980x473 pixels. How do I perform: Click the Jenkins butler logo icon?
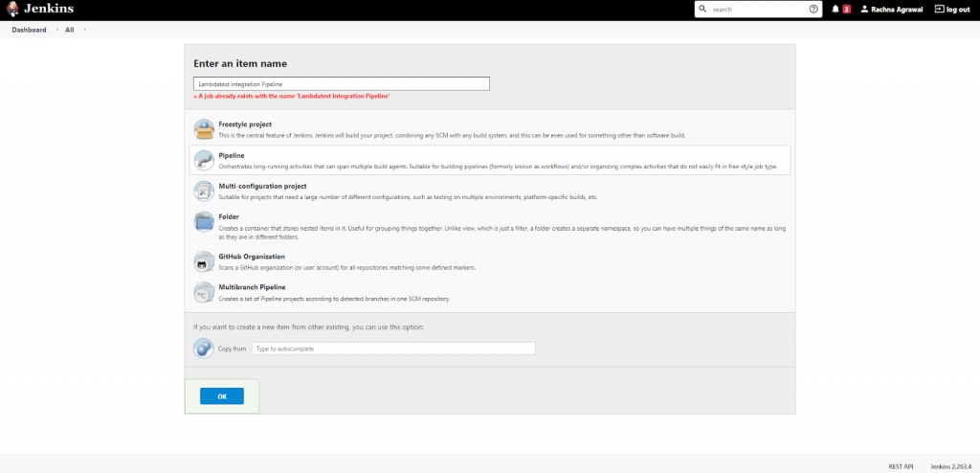pos(11,10)
